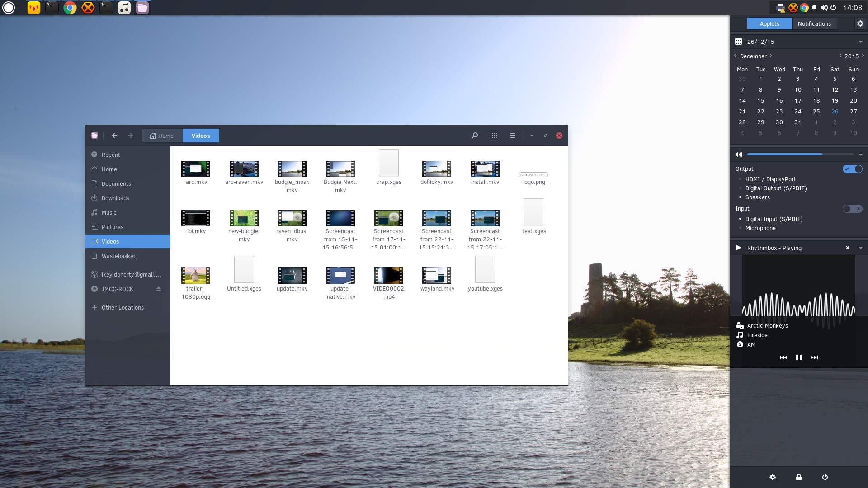Skip to previous track in Rhythmbox applet
The width and height of the screenshot is (868, 488).
pyautogui.click(x=783, y=357)
